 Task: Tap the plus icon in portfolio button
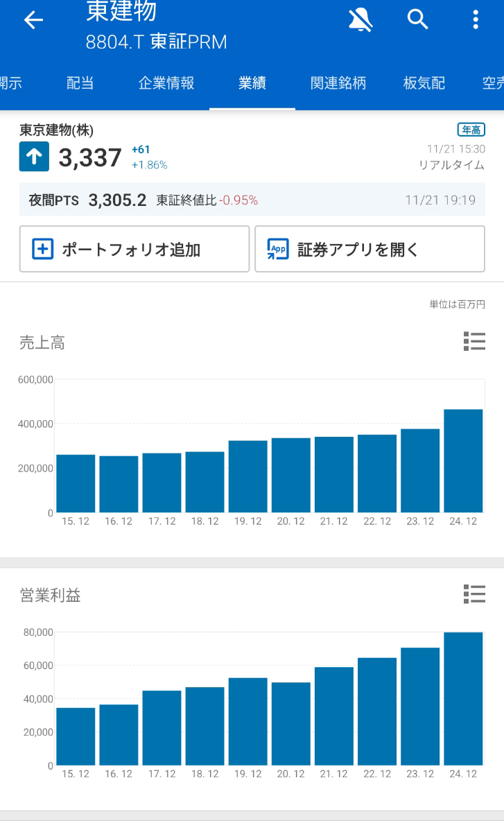[x=43, y=249]
